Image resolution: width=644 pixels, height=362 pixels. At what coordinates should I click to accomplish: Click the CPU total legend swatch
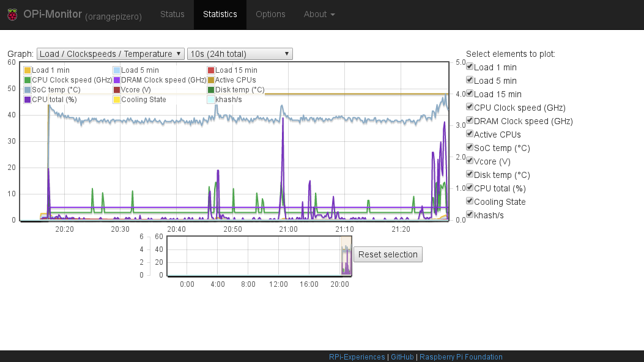(27, 100)
